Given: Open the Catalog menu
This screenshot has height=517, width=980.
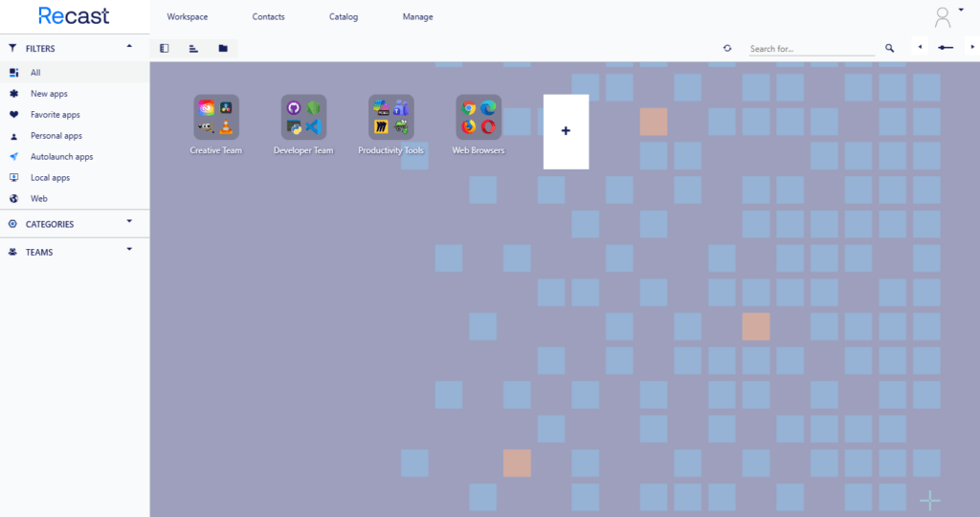Looking at the screenshot, I should click(x=344, y=17).
